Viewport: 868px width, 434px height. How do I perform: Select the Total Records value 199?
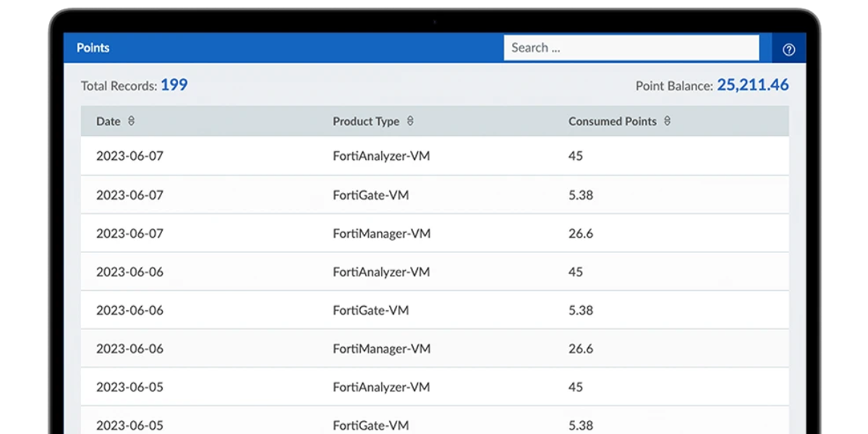[174, 85]
